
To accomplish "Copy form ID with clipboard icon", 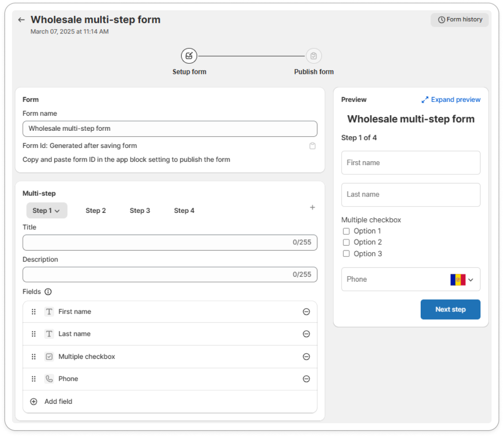I will [x=312, y=146].
